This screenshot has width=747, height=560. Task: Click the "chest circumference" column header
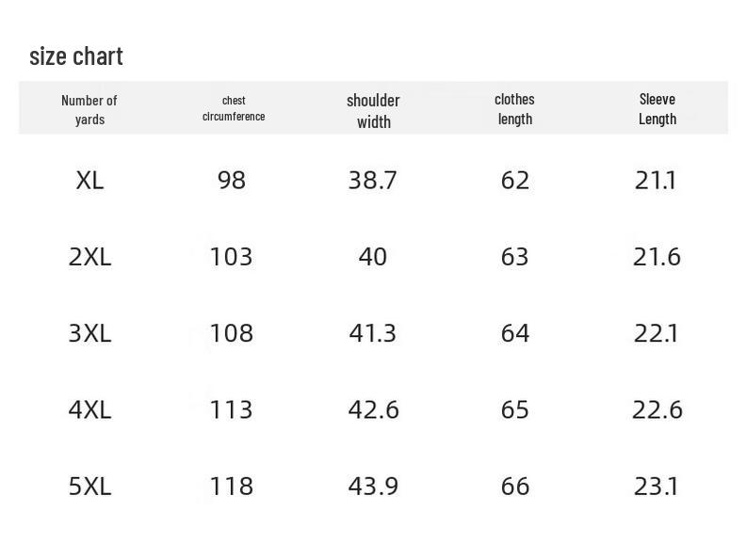tap(234, 108)
